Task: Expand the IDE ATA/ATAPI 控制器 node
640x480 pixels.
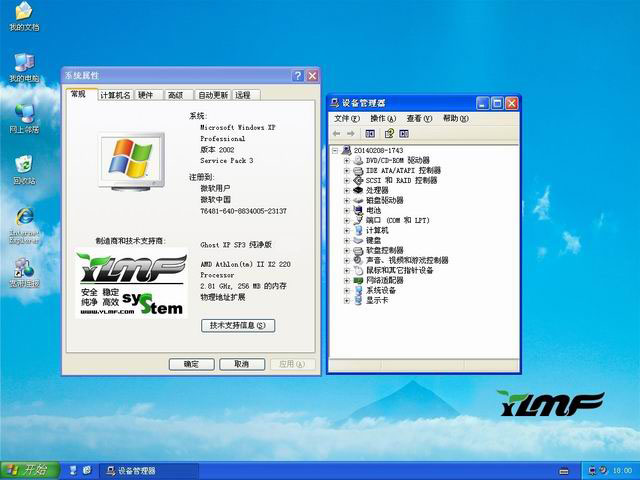Action: 347,171
